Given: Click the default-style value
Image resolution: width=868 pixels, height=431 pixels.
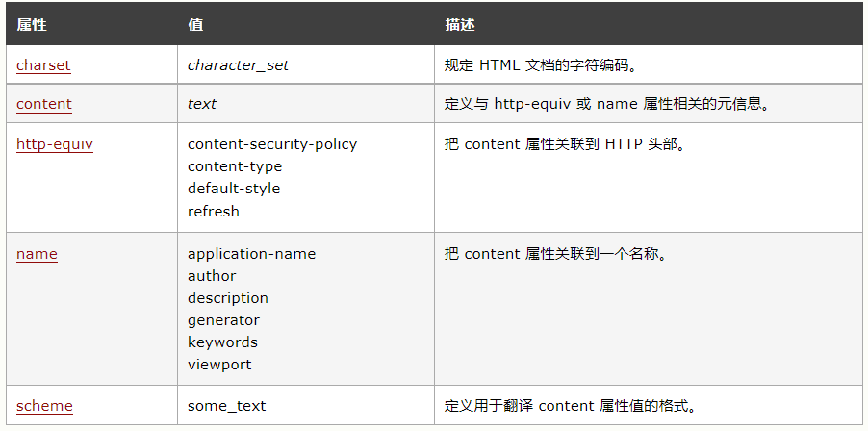Looking at the screenshot, I should click(234, 189).
